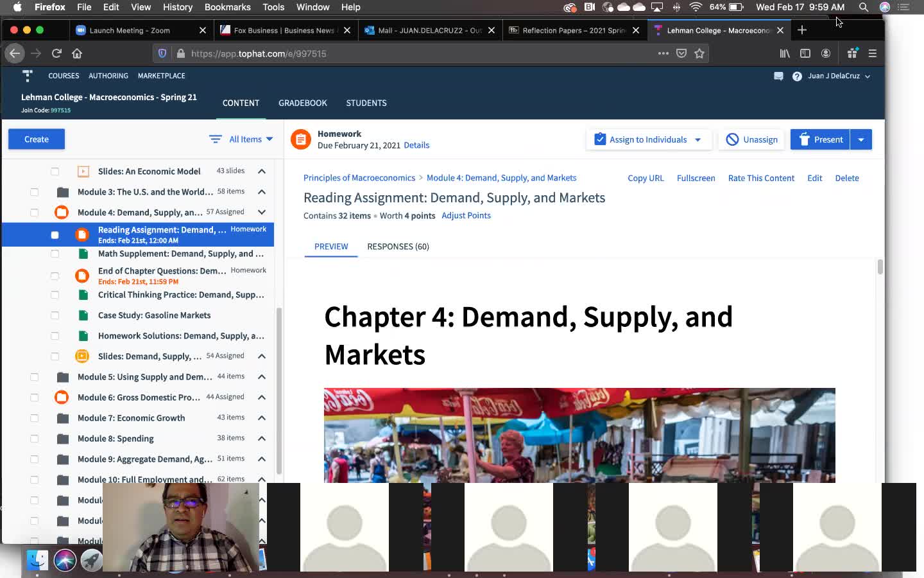Screen dimensions: 924x578
Task: Open Wi-Fi status menu
Action: click(696, 7)
